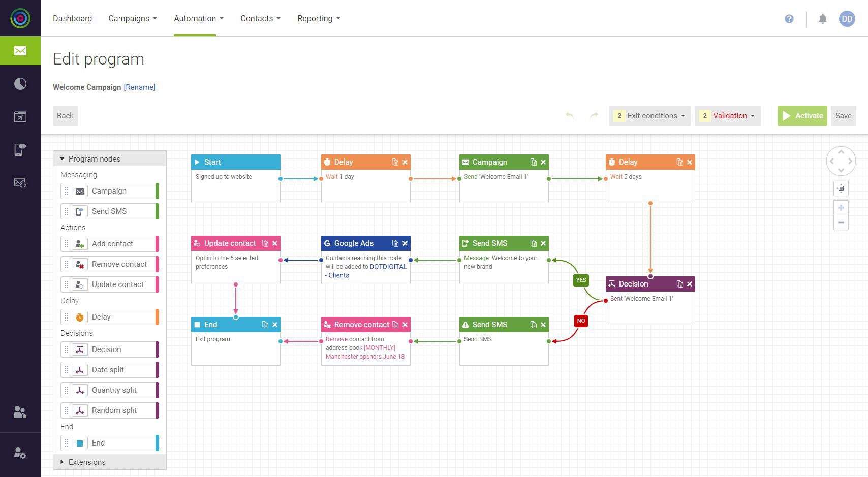The image size is (868, 477).
Task: Open the notifications bell icon
Action: tap(823, 18)
